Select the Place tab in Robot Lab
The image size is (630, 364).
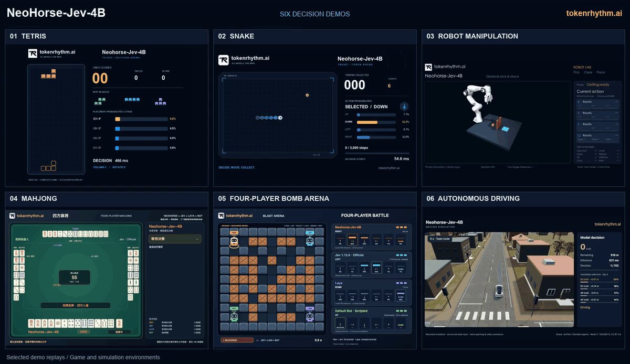pyautogui.click(x=601, y=72)
